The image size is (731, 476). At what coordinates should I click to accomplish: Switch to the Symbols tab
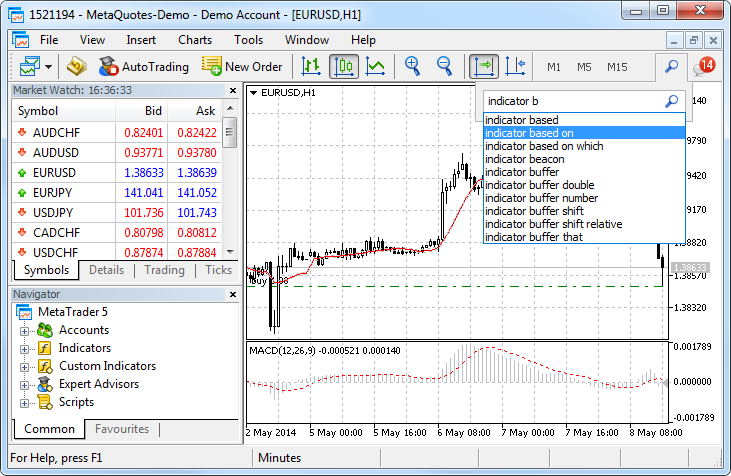tap(46, 270)
